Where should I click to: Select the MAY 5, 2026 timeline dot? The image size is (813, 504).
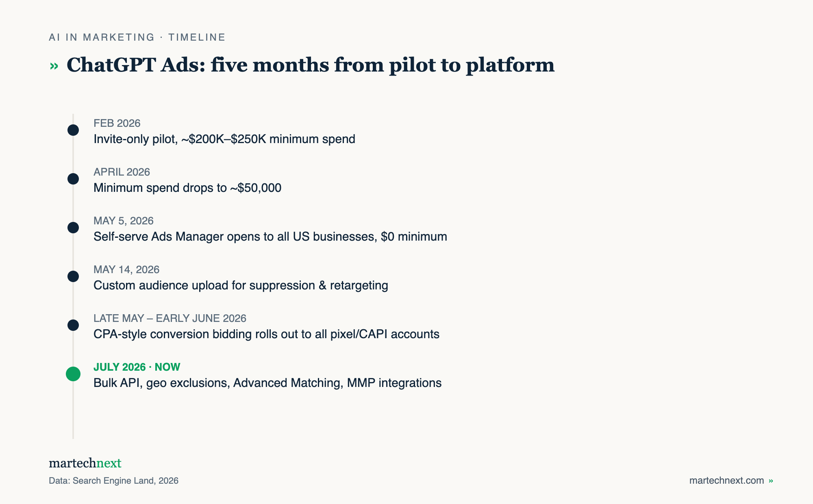73,228
